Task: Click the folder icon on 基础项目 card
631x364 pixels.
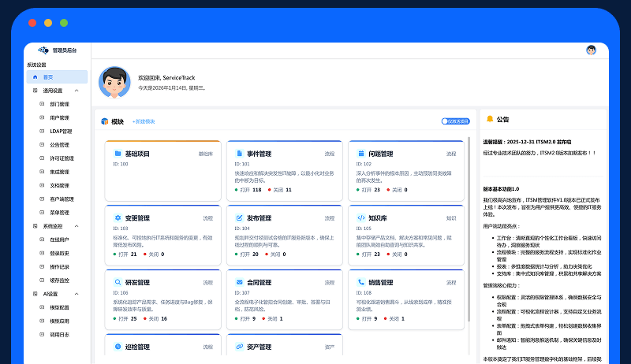Action: (118, 154)
